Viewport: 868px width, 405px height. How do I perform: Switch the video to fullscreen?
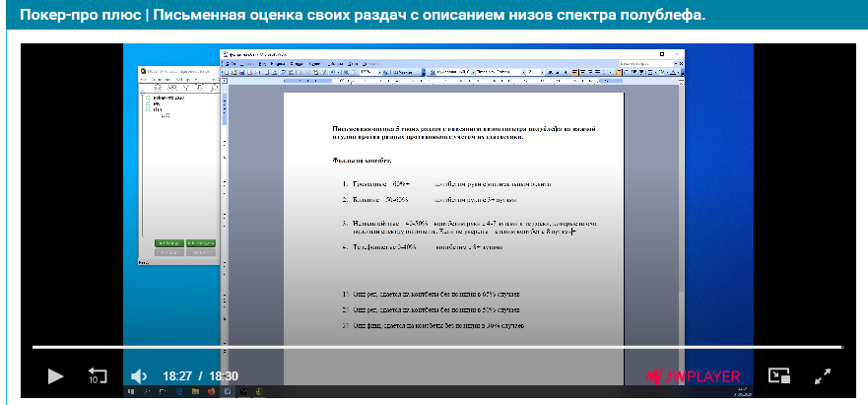823,376
